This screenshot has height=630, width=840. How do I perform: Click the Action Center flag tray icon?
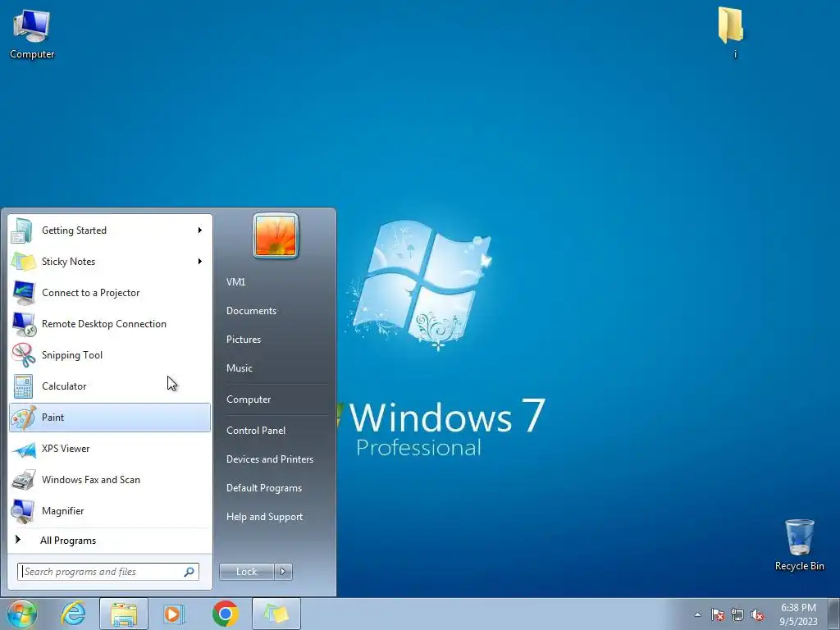click(x=718, y=614)
